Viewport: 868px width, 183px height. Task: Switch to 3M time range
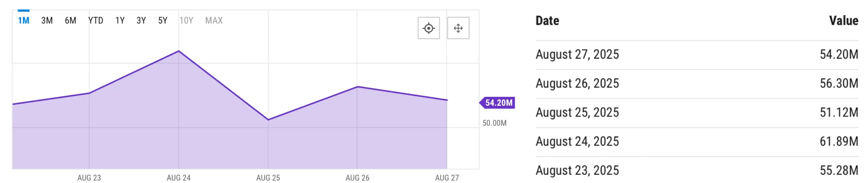[x=47, y=20]
